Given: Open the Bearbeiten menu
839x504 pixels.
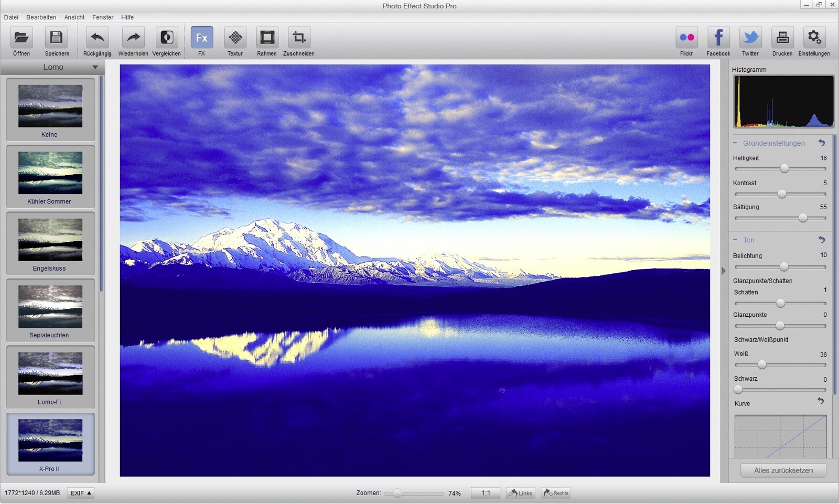Looking at the screenshot, I should coord(41,17).
